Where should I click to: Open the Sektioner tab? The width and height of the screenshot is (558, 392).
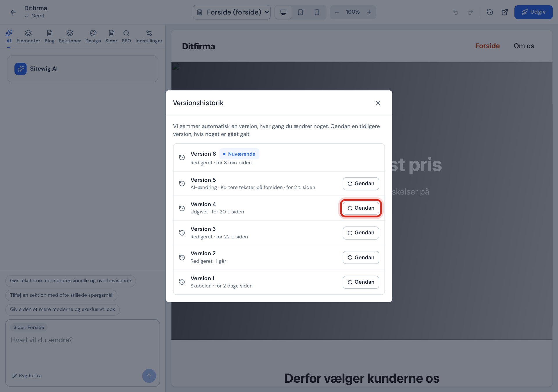coord(70,37)
